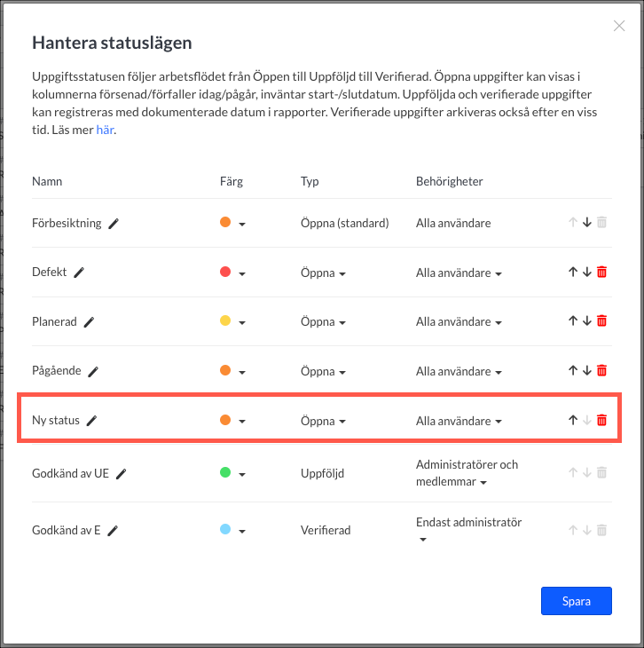Image resolution: width=644 pixels, height=648 pixels.
Task: Delete the Planerad status
Action: point(601,321)
